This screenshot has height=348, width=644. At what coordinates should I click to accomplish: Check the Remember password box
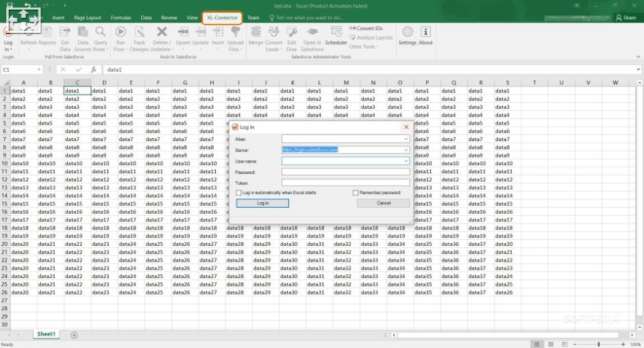click(x=356, y=192)
